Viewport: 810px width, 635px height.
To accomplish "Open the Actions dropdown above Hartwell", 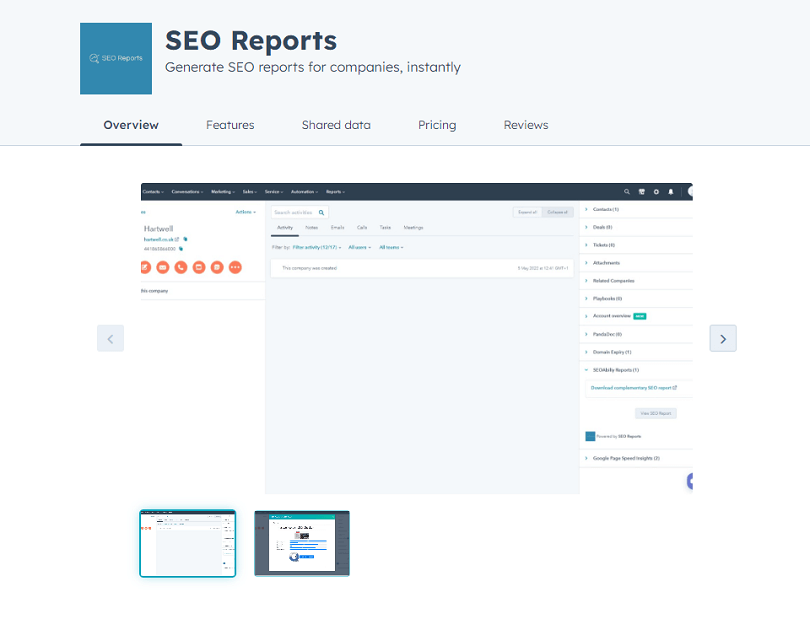I will coord(245,212).
